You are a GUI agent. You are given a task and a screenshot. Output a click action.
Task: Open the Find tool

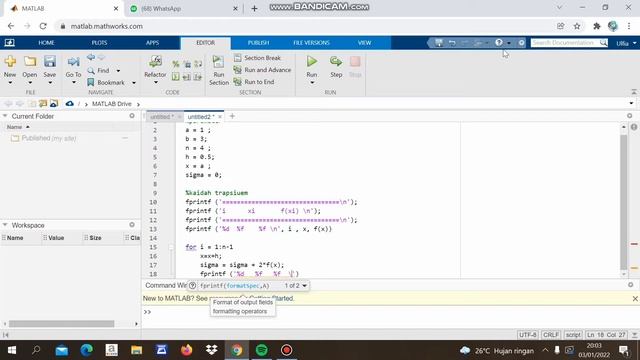tap(99, 71)
